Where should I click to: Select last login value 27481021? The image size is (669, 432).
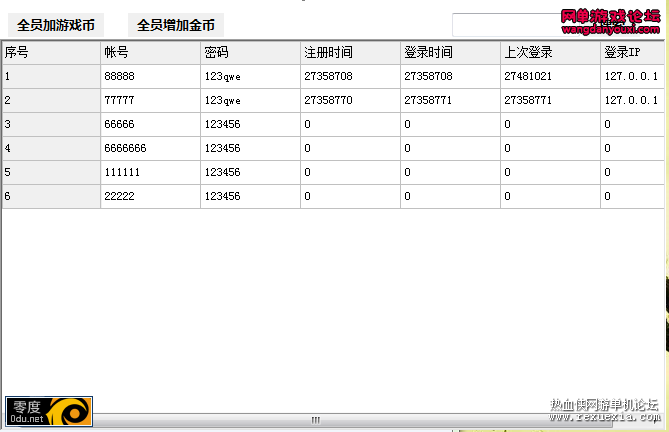coord(550,77)
